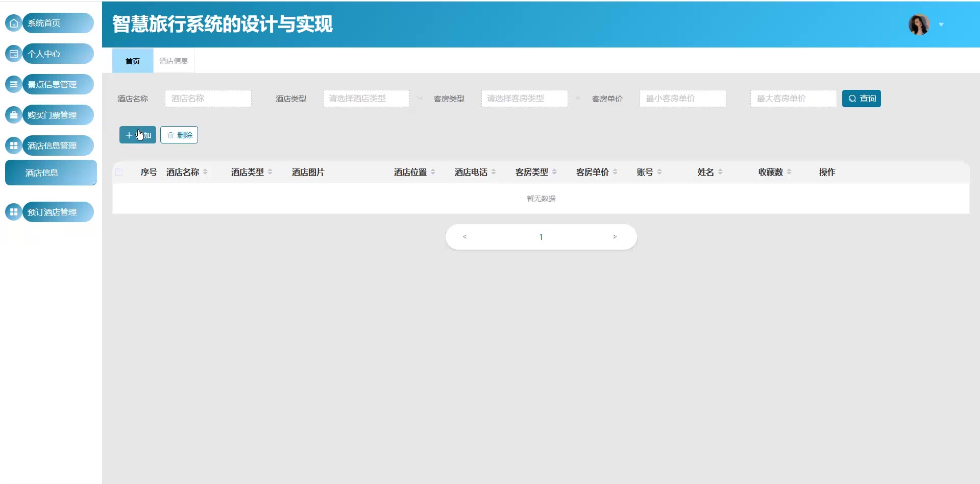Viewport: 980px width, 484px height.
Task: Click the home icon beside 系统首页
Action: click(14, 23)
